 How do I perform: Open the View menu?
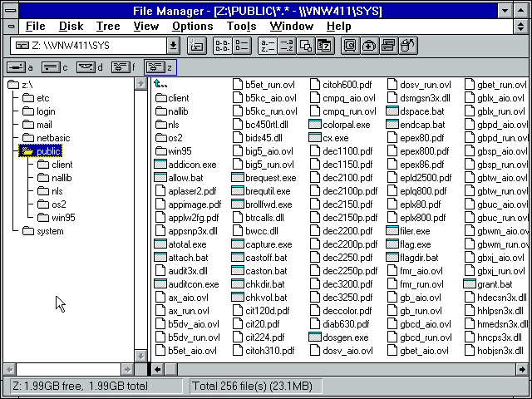146,26
